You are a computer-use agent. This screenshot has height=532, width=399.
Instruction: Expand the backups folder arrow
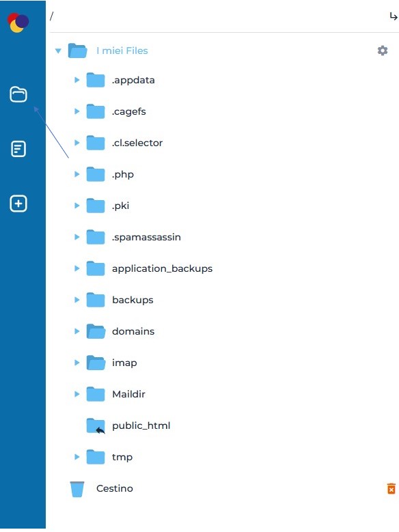pos(77,300)
